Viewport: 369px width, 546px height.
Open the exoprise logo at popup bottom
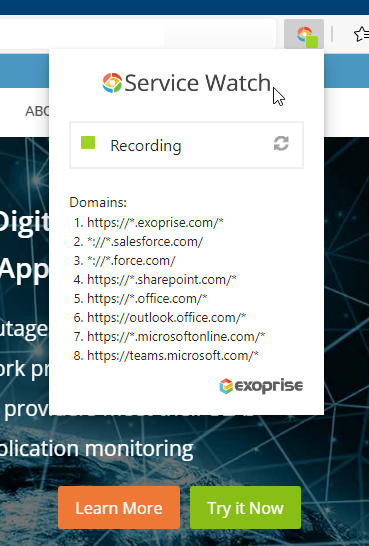coord(261,386)
